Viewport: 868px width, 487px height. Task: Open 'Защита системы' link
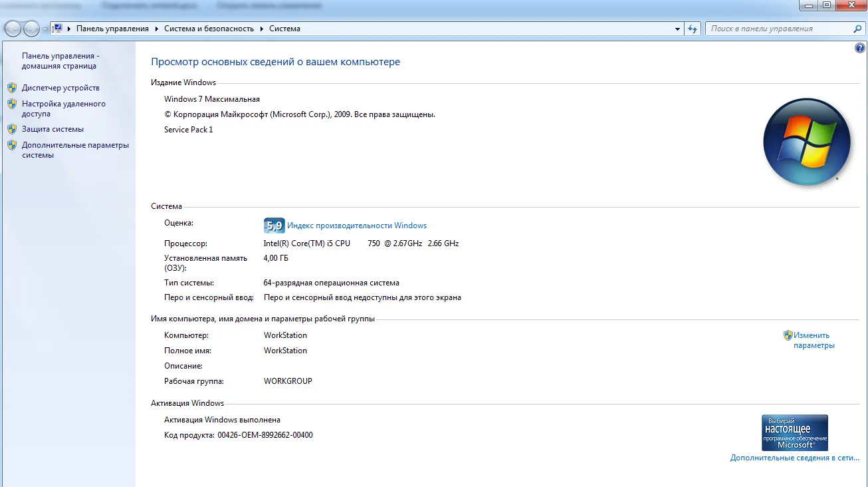(x=53, y=129)
